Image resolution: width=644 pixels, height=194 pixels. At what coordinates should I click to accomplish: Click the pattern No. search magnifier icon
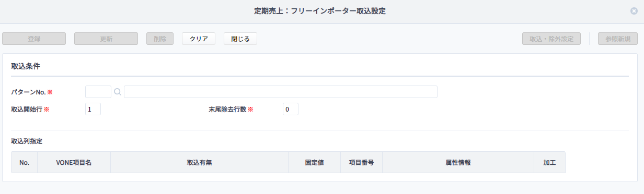coord(118,92)
